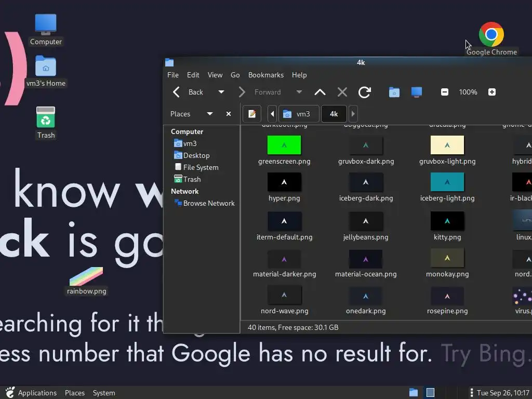Open Home folder from toolbar
The image size is (532, 399).
click(x=394, y=92)
